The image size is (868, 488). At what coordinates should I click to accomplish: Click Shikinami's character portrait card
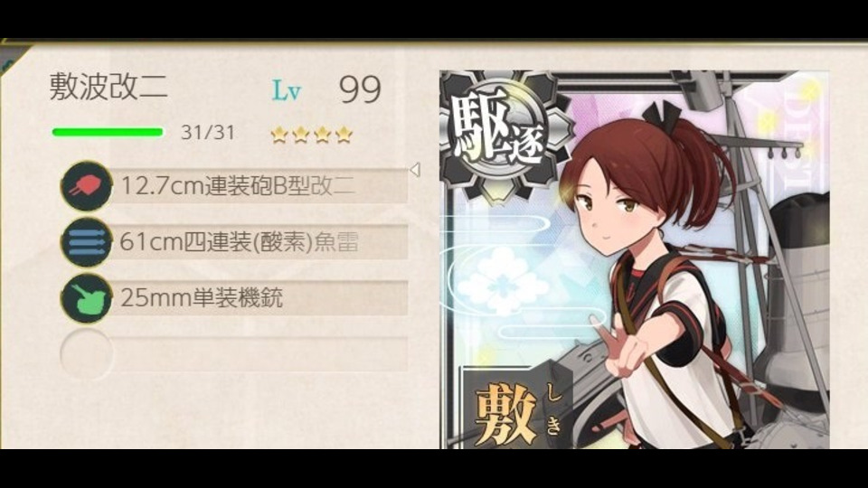coord(635,259)
